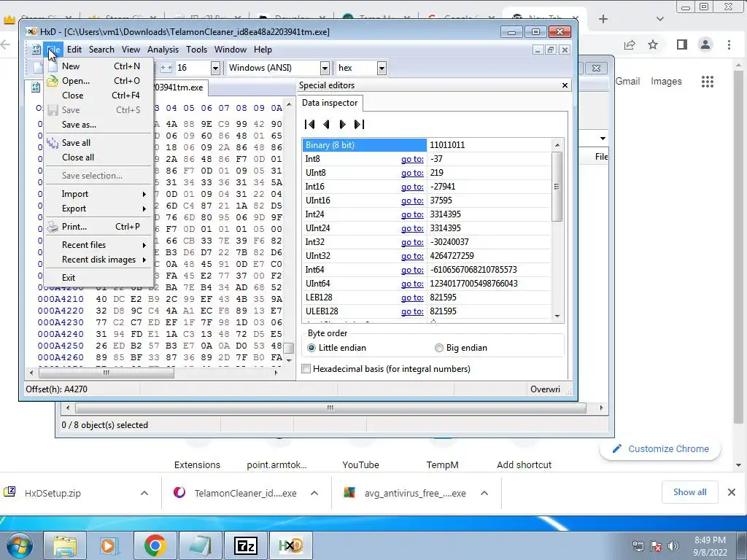Click the UInt16 value 37595
Image resolution: width=747 pixels, height=560 pixels.
coord(441,201)
